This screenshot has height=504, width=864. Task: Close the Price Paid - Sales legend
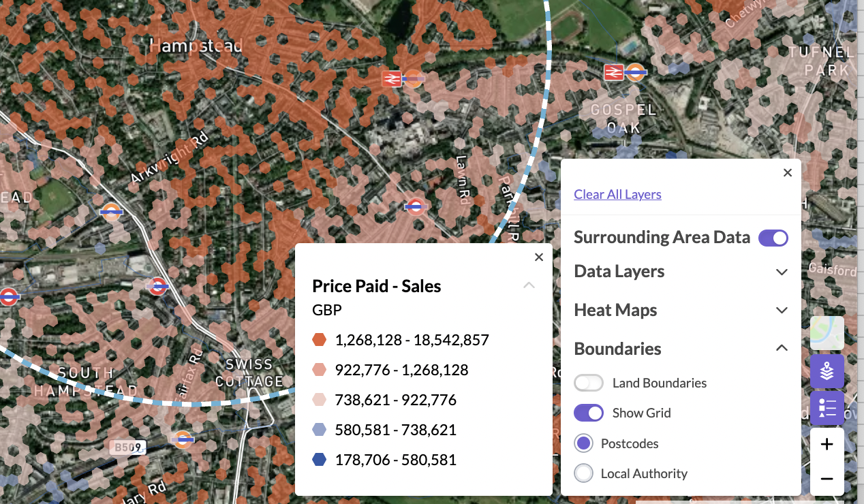point(539,257)
